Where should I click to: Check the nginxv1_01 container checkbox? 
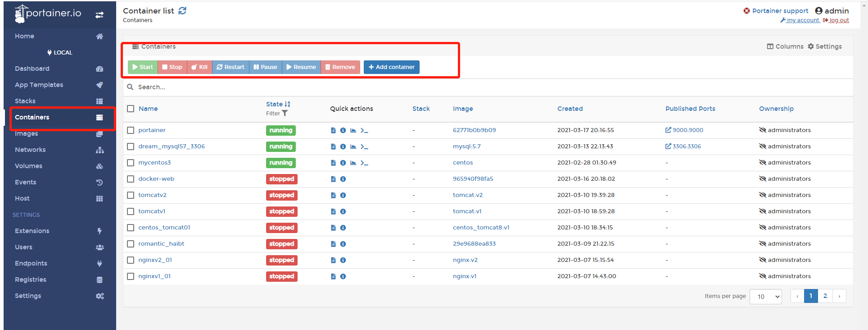point(131,276)
